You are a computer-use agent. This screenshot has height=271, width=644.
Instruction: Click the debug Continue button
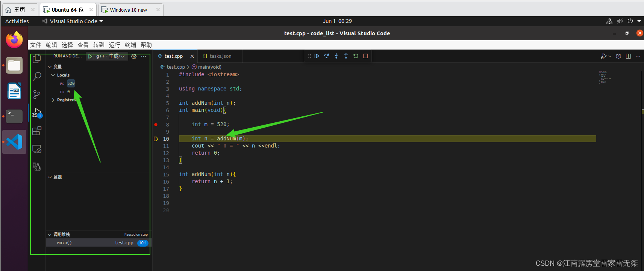317,56
